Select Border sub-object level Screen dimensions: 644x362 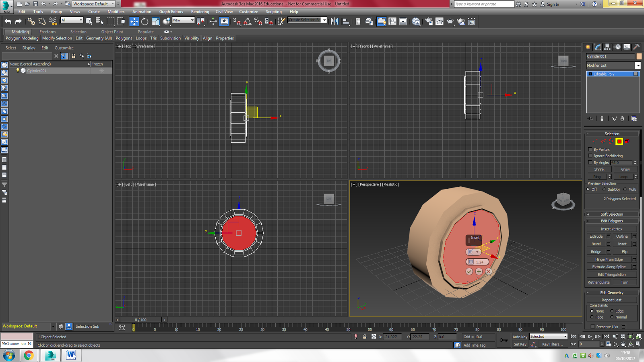(x=611, y=141)
